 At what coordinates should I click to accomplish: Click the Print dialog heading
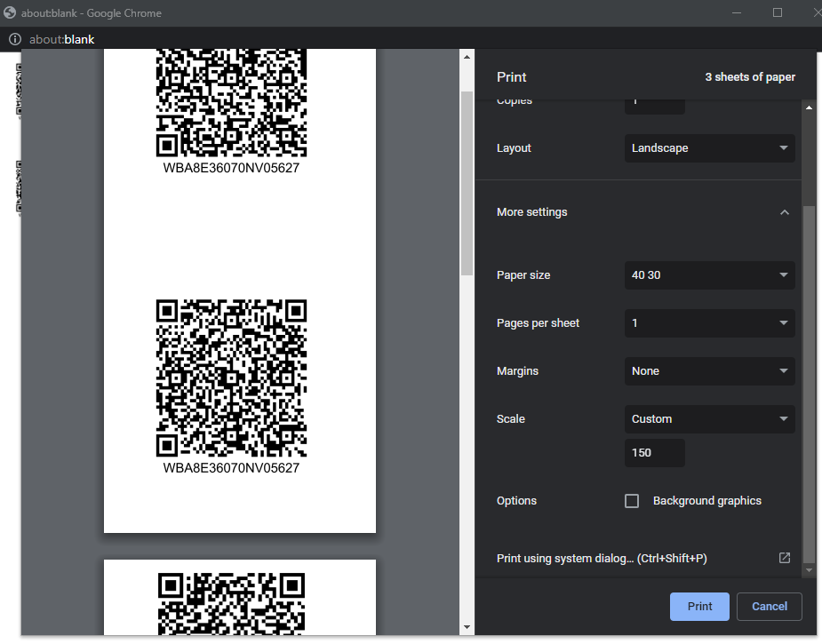click(x=511, y=77)
